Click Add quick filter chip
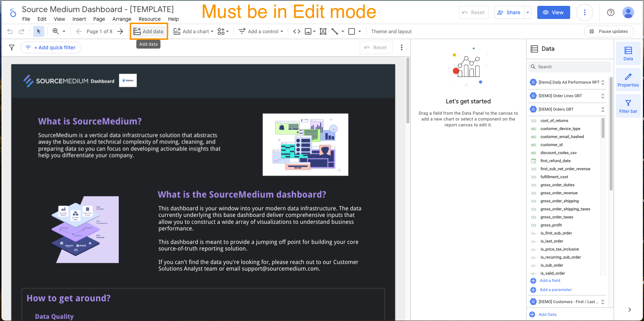Image resolution: width=644 pixels, height=321 pixels. point(51,47)
